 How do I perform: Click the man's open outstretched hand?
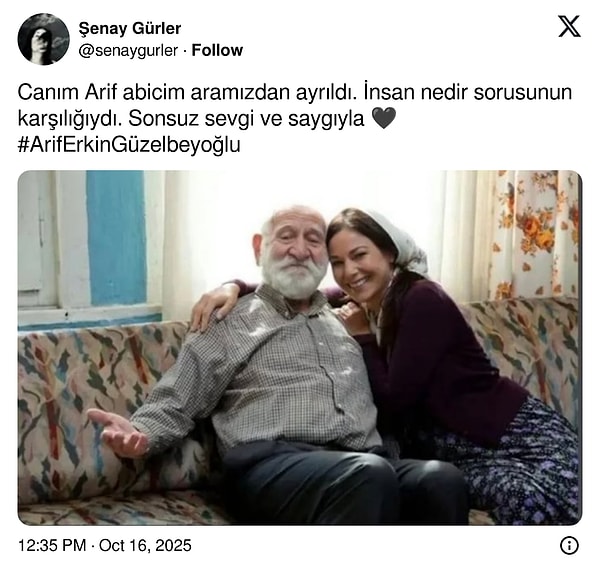(x=118, y=432)
